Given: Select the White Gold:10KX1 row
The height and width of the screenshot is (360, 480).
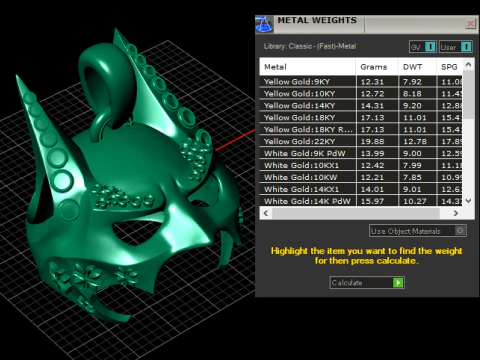Looking at the screenshot, I should tap(361, 166).
